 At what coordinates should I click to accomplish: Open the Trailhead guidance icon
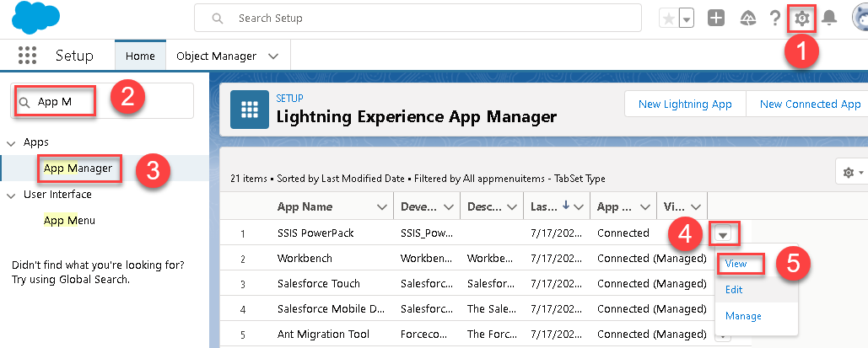(x=747, y=18)
